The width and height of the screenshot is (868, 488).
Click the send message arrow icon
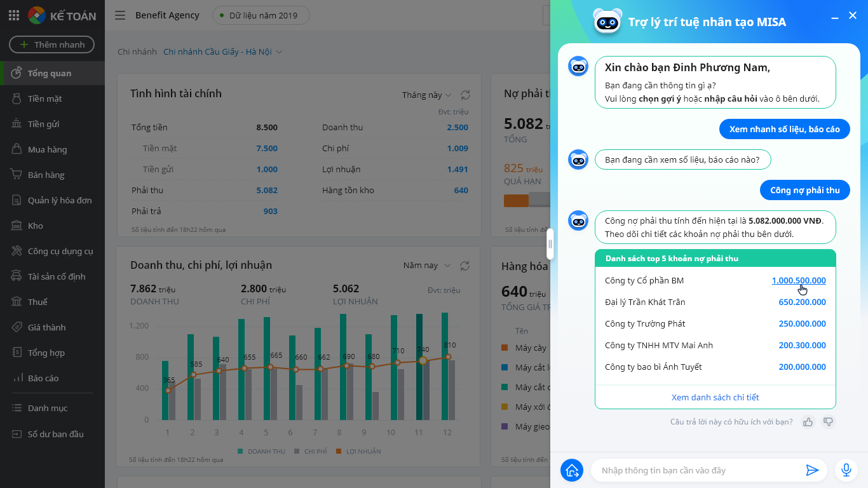812,470
